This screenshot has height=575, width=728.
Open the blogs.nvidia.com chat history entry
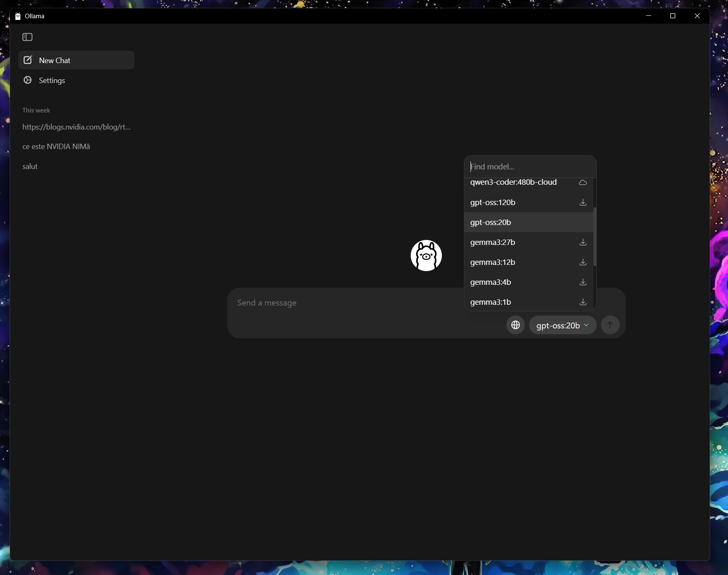pos(76,127)
